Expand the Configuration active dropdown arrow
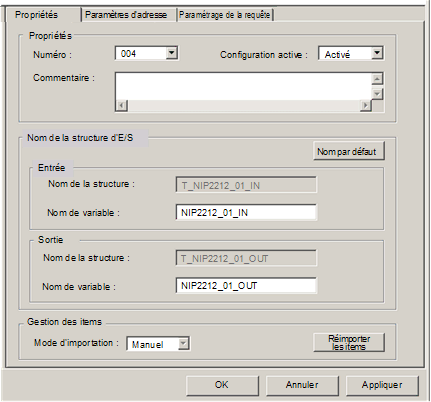The image size is (431, 402). click(377, 53)
